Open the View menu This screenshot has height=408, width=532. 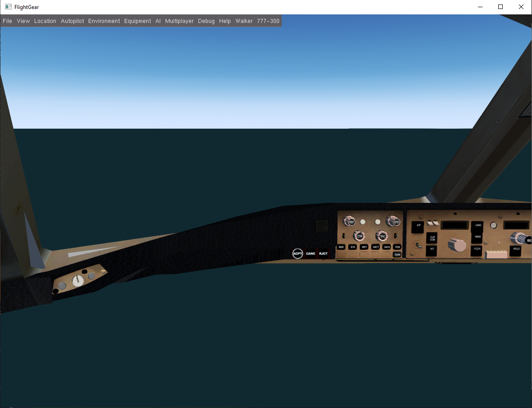click(23, 21)
